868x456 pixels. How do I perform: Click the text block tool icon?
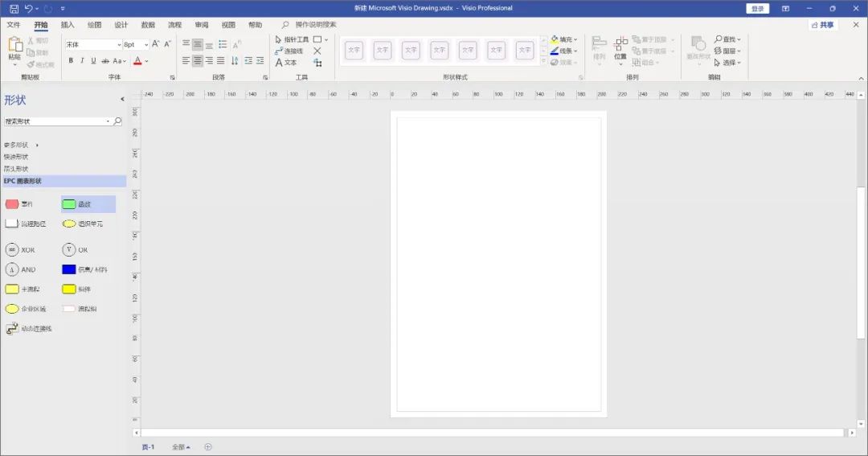pyautogui.click(x=317, y=63)
